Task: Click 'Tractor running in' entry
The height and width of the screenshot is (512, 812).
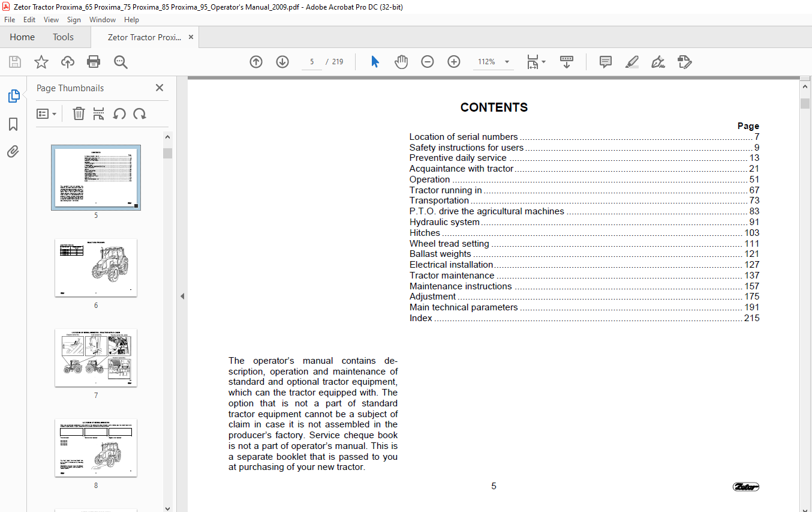Action: [x=446, y=190]
